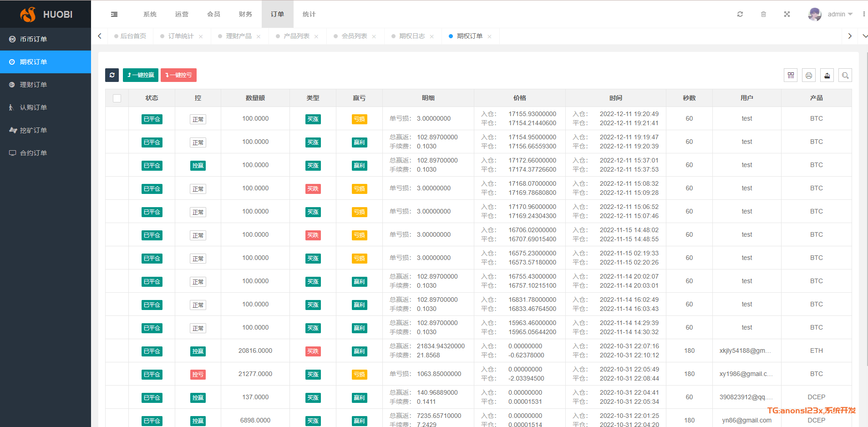868x427 pixels.
Task: Click the 一键控赢 button
Action: [141, 75]
